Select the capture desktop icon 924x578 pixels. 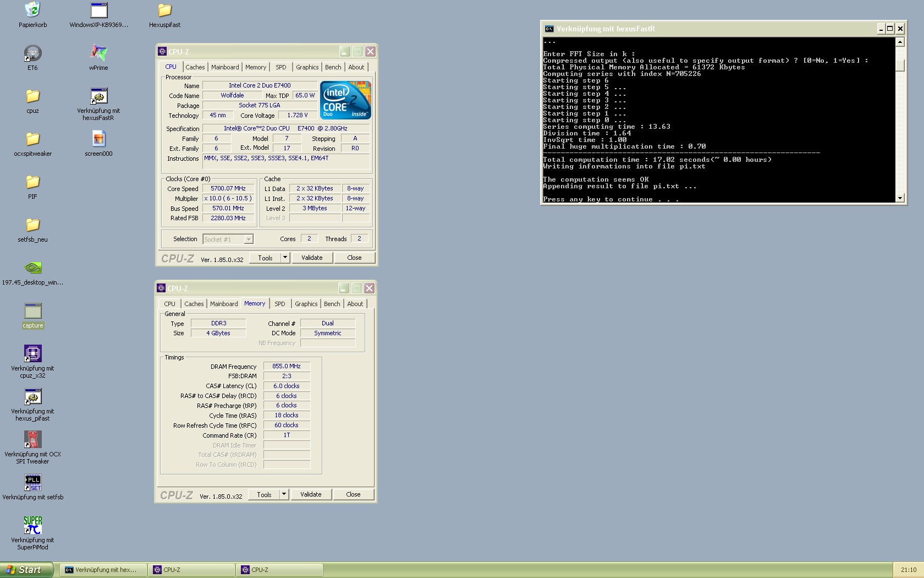click(32, 311)
